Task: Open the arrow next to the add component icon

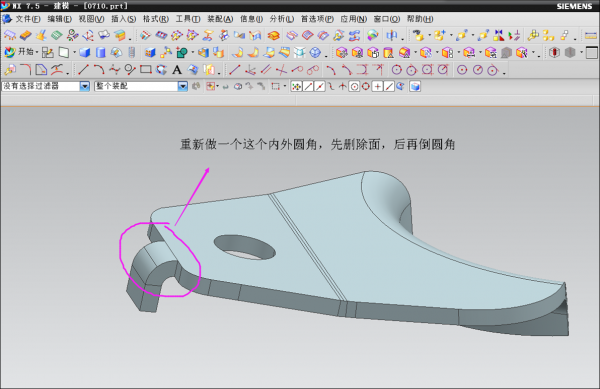Action: coord(451,36)
